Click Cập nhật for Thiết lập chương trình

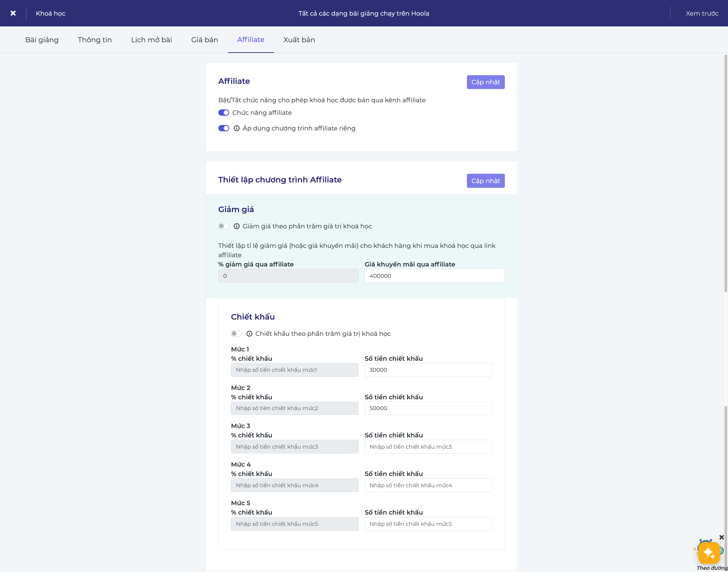[x=485, y=181]
